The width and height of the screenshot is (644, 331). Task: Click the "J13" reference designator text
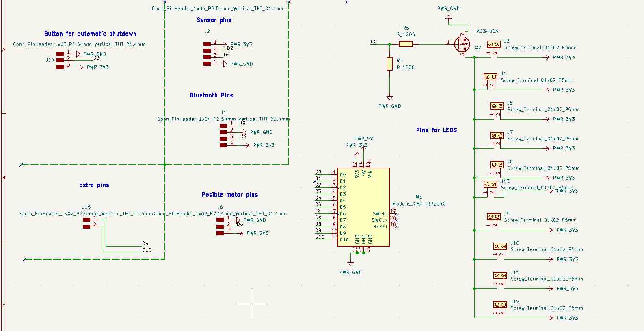(x=505, y=181)
